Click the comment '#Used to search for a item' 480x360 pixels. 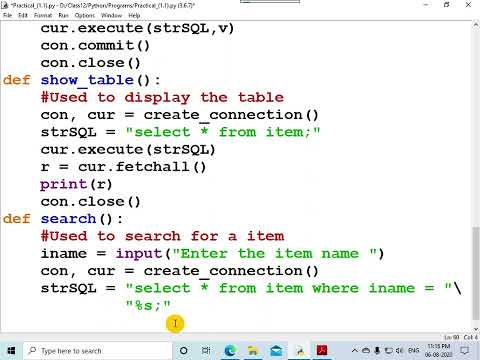(162, 236)
